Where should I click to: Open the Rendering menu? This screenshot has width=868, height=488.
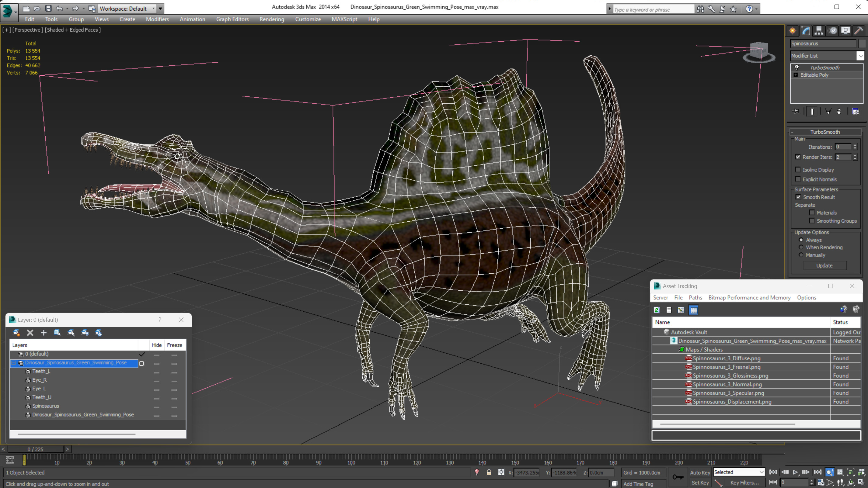272,19
